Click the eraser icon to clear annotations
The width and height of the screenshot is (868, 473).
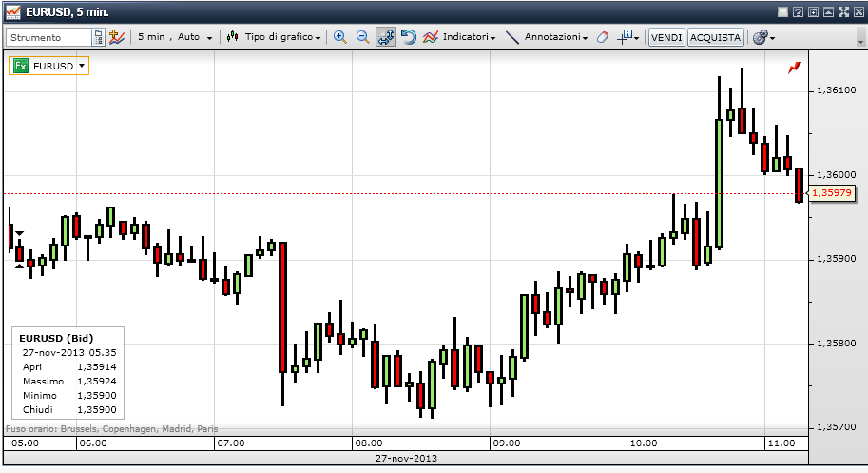[603, 37]
